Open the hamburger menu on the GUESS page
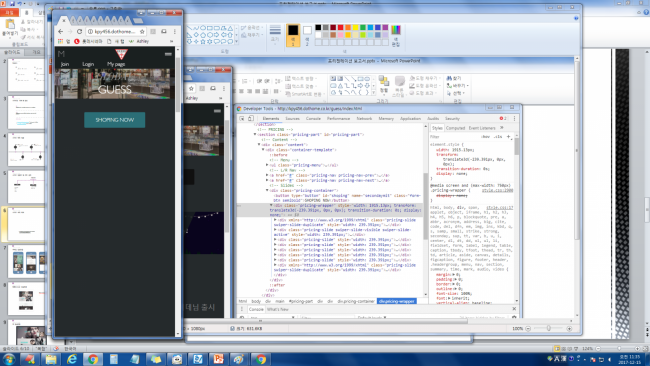 [x=168, y=54]
